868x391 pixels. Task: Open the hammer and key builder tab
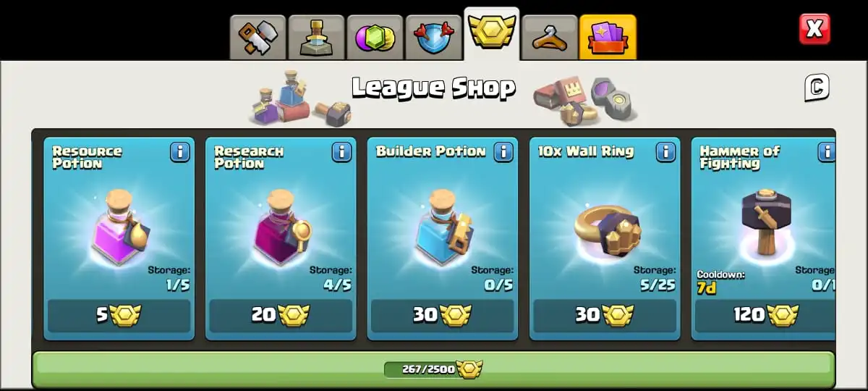coord(258,37)
